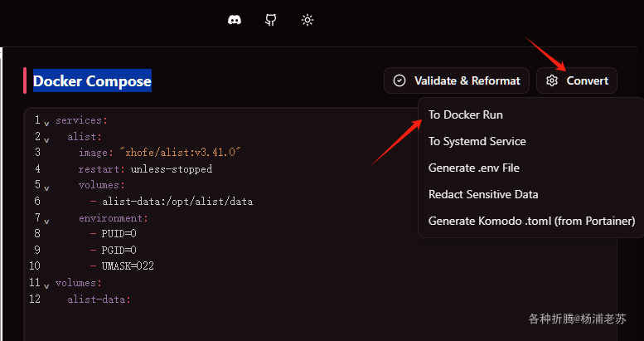
Task: Select Generate .env File option
Action: 473,168
